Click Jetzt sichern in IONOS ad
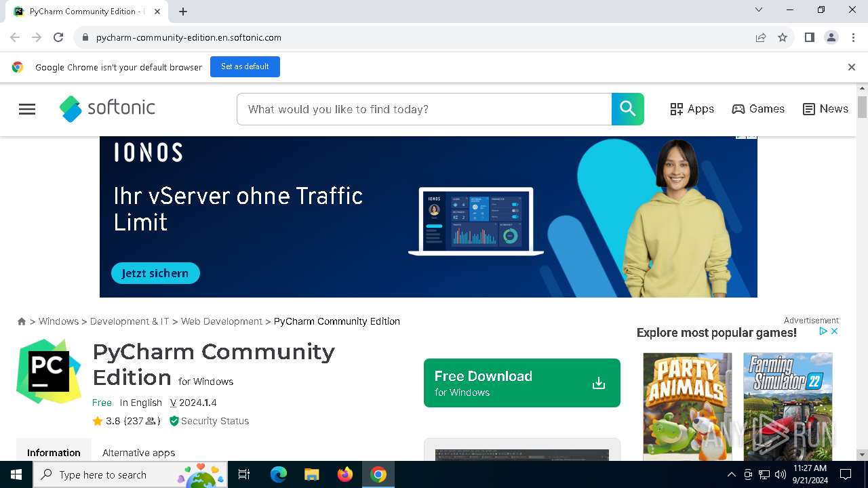This screenshot has width=868, height=488. click(x=155, y=273)
